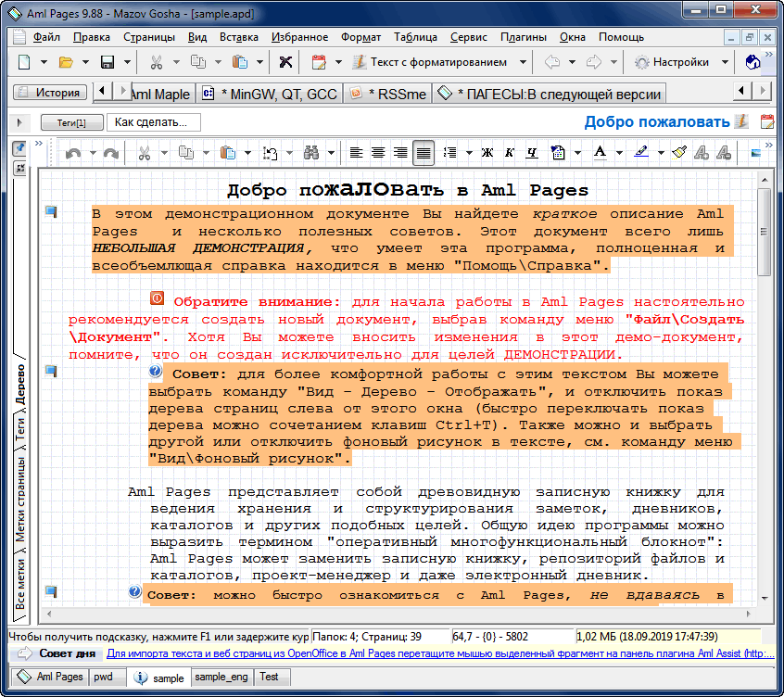
Task: Click status bar text 'Папок: 4; Страниц: 39'
Action: pyautogui.click(x=367, y=637)
